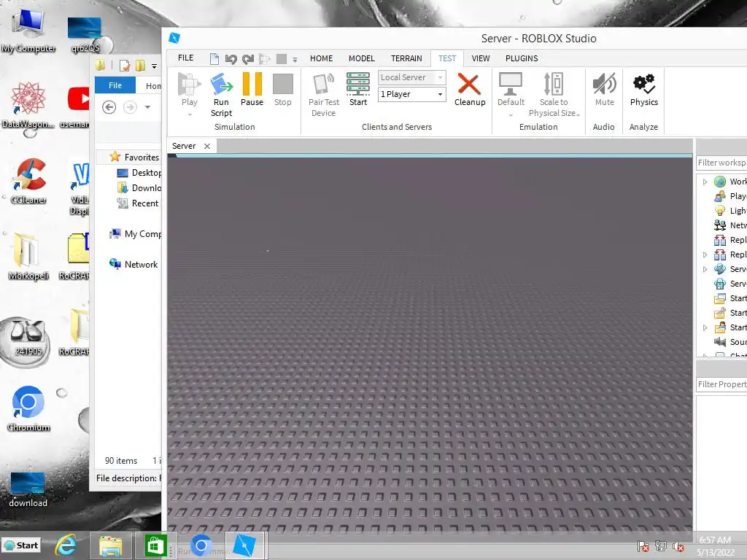Click the Windows Start button
The height and width of the screenshot is (560, 747).
[x=21, y=545]
